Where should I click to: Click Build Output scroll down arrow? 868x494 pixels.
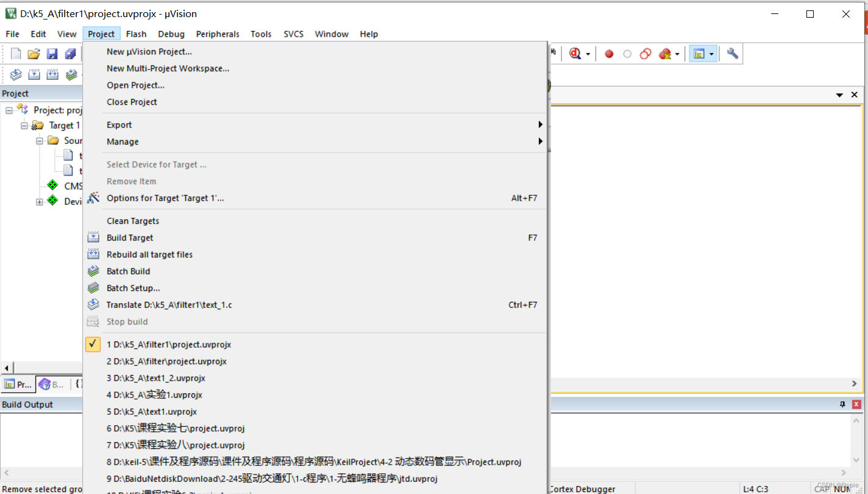(x=856, y=460)
